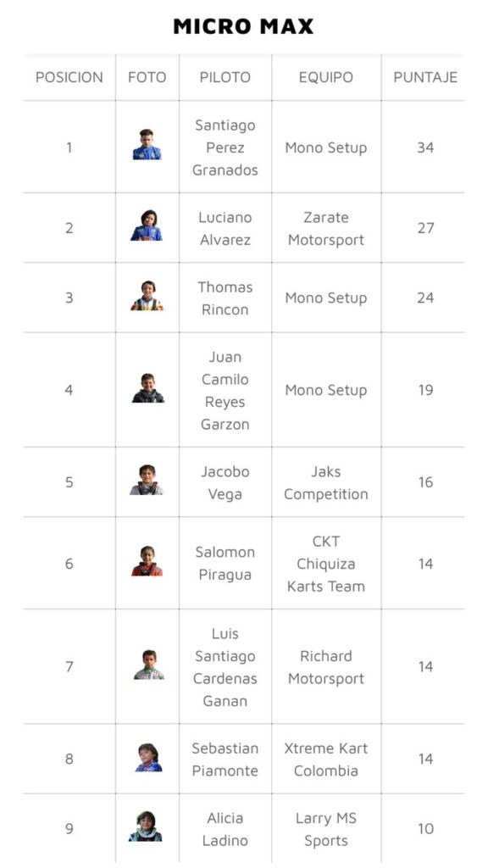Open Luis Santiago Cardenas Ganan photo
The width and height of the screenshot is (488, 868).
tap(149, 665)
